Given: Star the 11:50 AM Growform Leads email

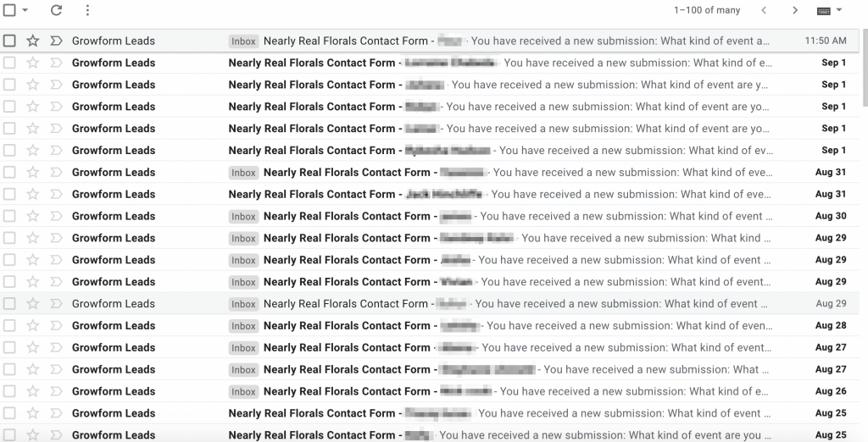Looking at the screenshot, I should 33,41.
